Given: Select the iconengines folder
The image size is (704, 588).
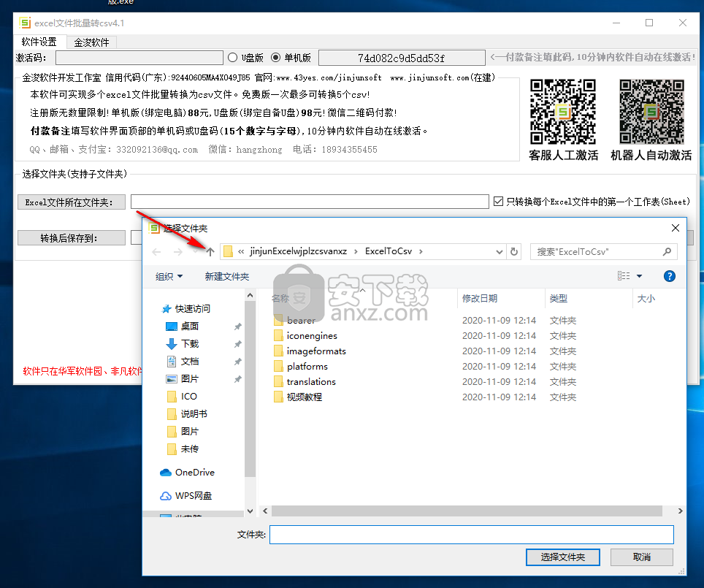Looking at the screenshot, I should pos(312,335).
